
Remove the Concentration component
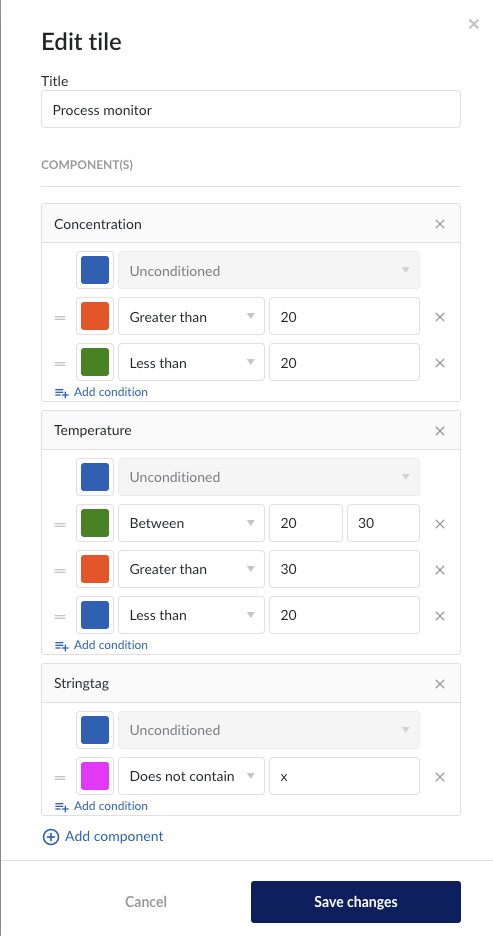pos(440,224)
